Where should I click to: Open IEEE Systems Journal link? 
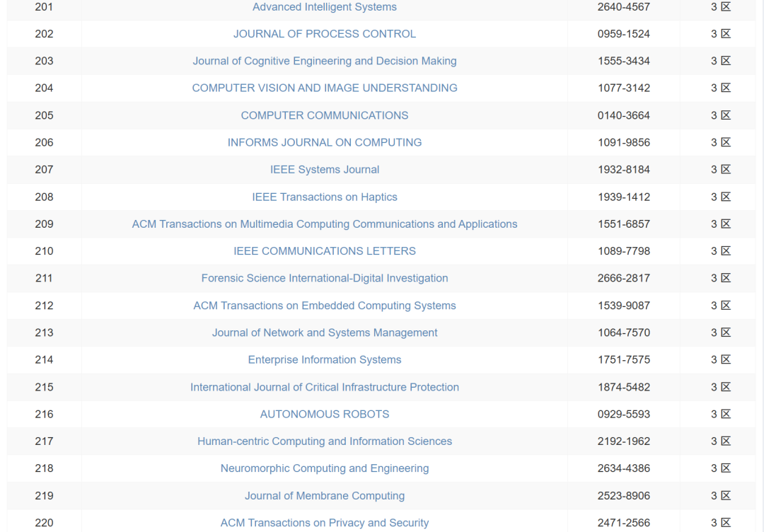click(x=325, y=170)
